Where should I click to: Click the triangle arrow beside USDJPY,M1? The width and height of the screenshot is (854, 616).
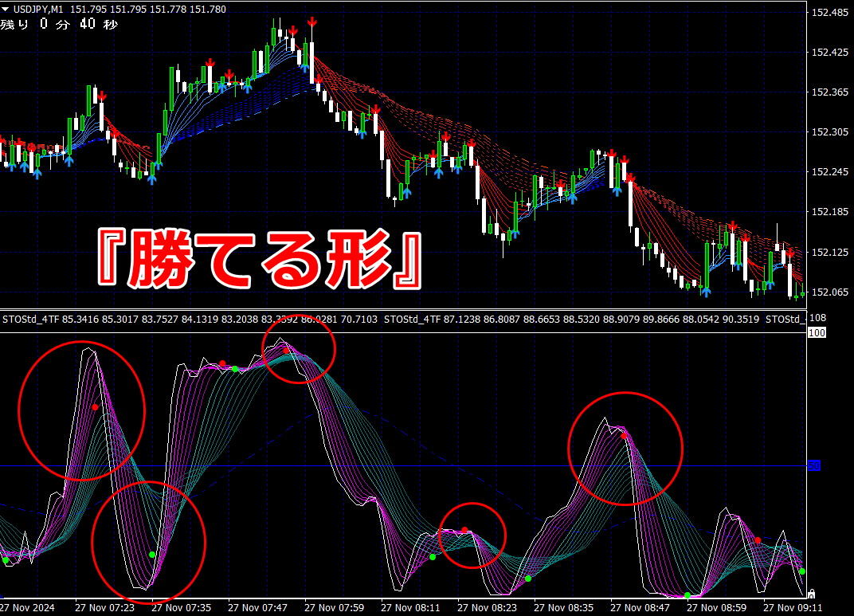(x=6, y=10)
